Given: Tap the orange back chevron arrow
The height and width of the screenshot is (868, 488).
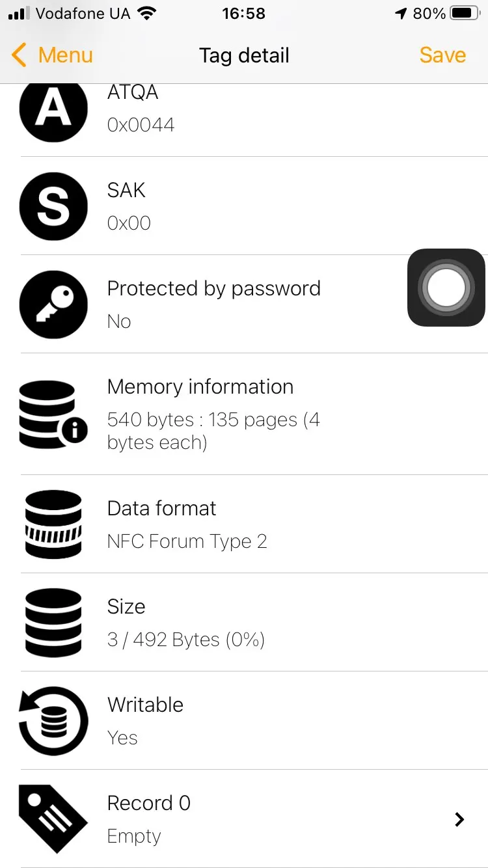Looking at the screenshot, I should pos(20,55).
